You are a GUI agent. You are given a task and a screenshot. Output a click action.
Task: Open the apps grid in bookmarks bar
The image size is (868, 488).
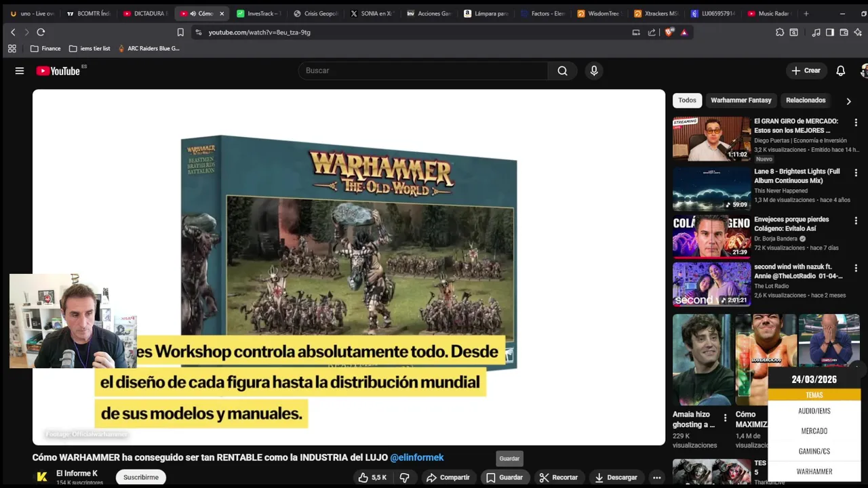click(12, 48)
